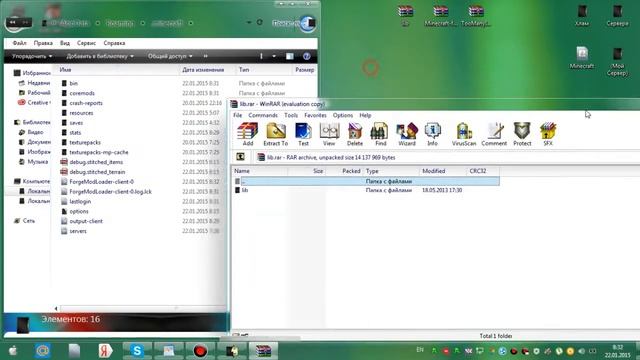
Task: Open the File menu in WinRAR
Action: click(x=238, y=116)
